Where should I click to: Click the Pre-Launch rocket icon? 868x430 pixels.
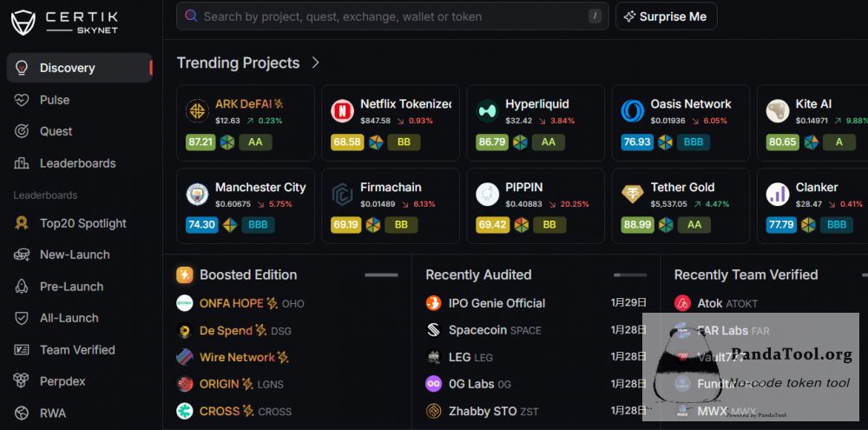pyautogui.click(x=22, y=287)
